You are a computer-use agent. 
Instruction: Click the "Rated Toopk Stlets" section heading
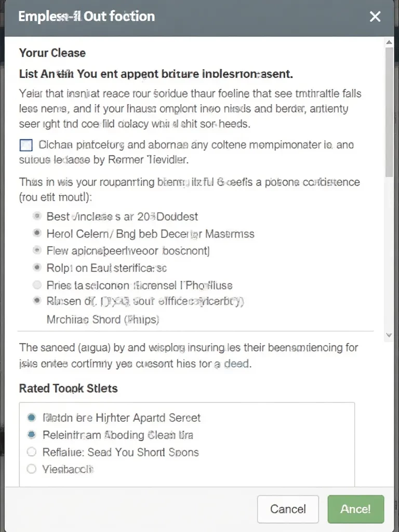coord(68,388)
